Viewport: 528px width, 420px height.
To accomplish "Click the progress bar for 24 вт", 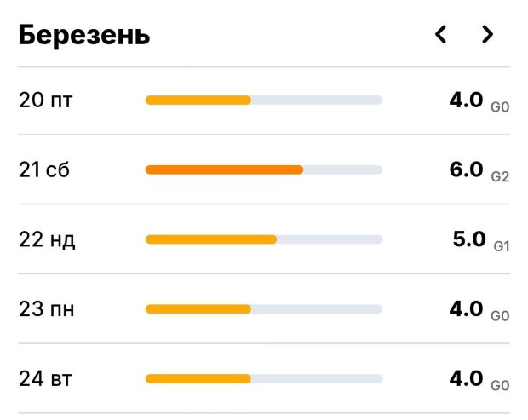I will point(263,378).
